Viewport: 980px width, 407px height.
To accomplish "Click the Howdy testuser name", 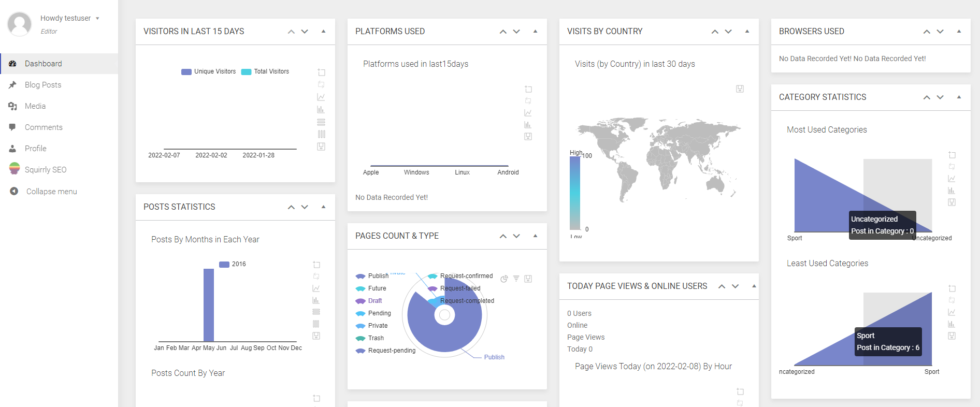I will (66, 18).
